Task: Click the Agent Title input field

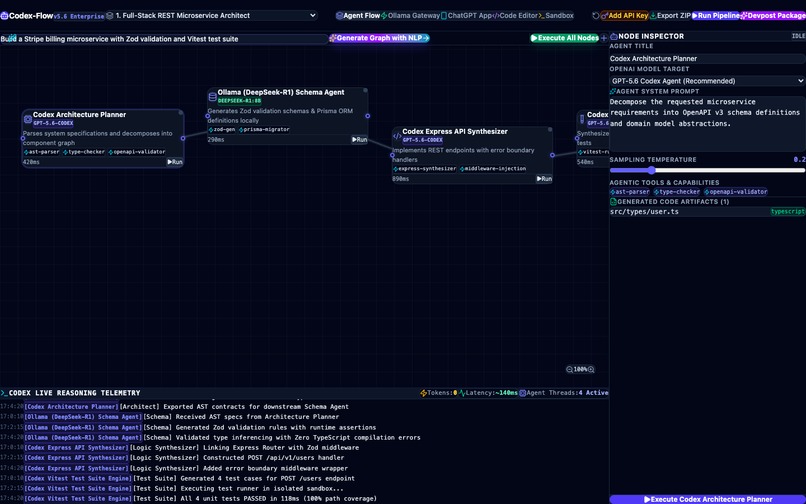Action: [x=707, y=59]
